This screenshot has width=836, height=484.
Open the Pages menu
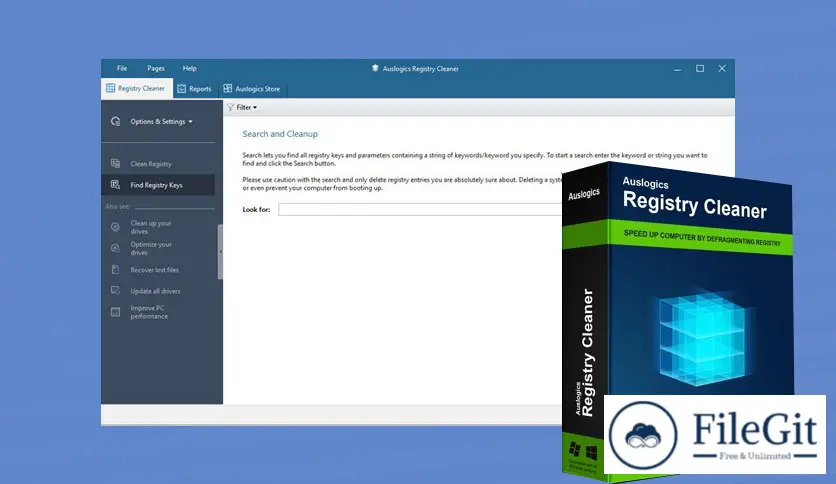point(156,68)
